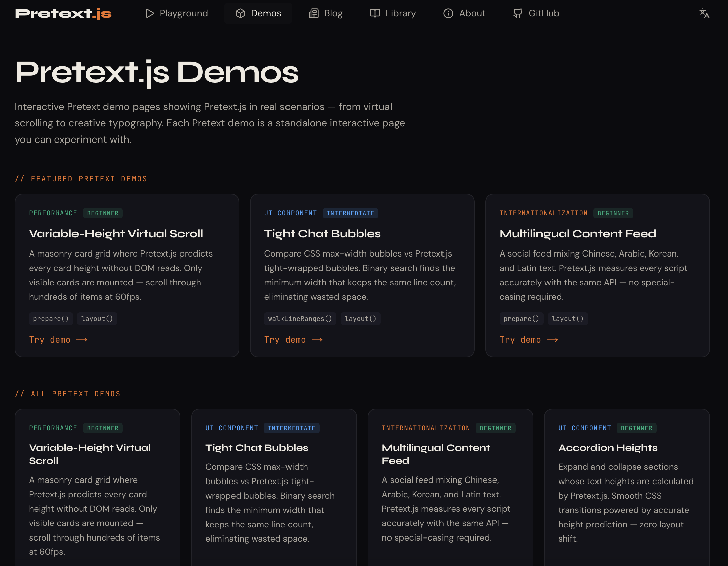Click the Playground play icon
Screen dimensions: 728x566
pyautogui.click(x=149, y=13)
